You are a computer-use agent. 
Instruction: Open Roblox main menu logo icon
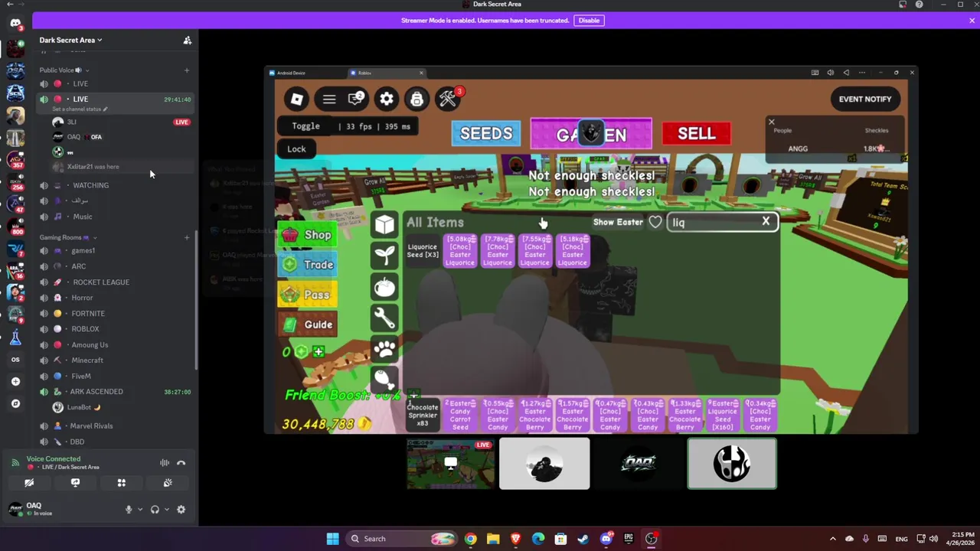coord(296,99)
